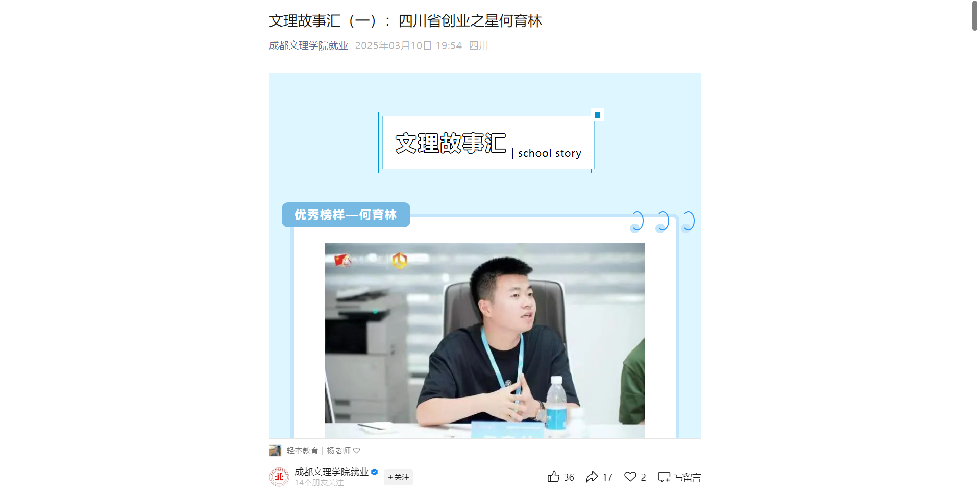Click the 14个朋友关注 text
980x491 pixels.
(319, 483)
